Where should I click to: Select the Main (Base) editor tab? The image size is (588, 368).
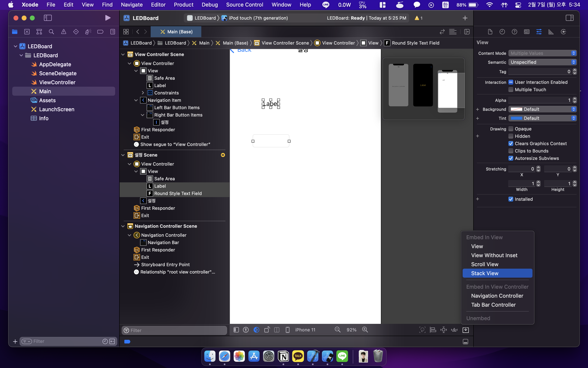coord(176,32)
